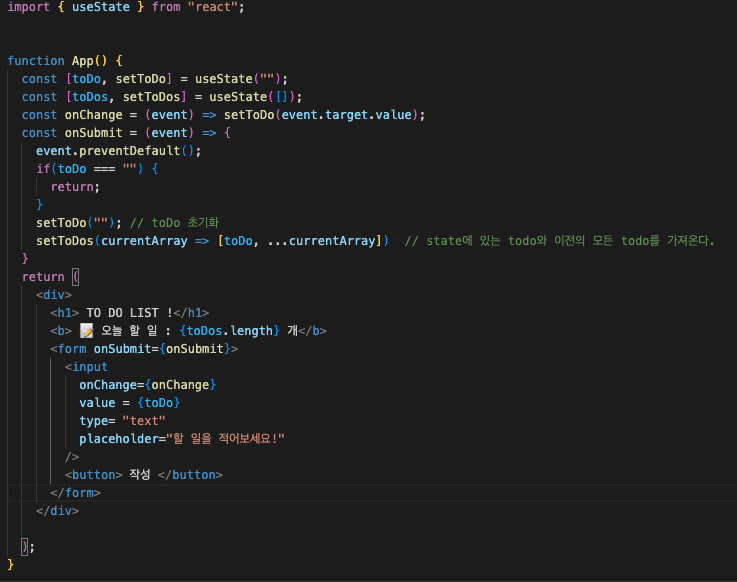This screenshot has width=737, height=582.
Task: Click 'event.preventDefault()' call
Action: click(x=115, y=151)
